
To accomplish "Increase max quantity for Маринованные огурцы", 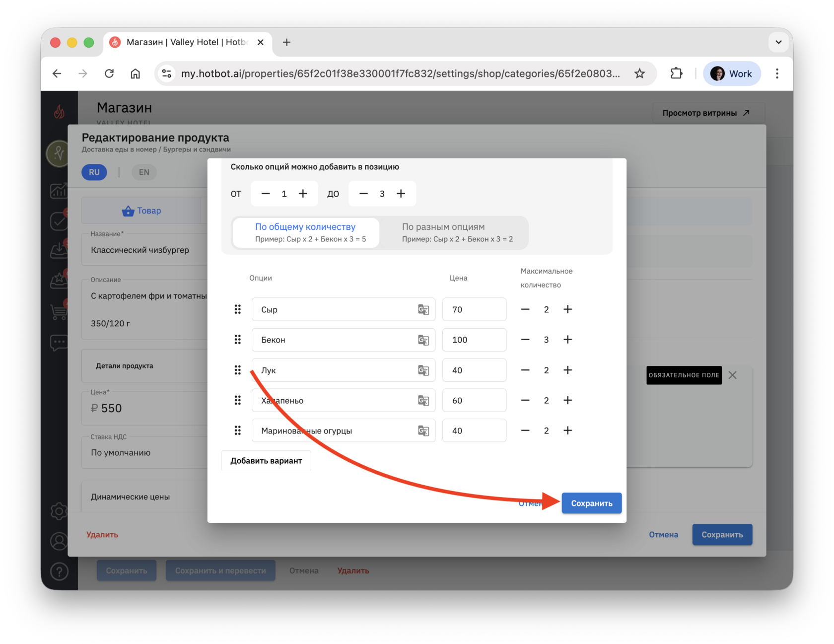I will 567,430.
